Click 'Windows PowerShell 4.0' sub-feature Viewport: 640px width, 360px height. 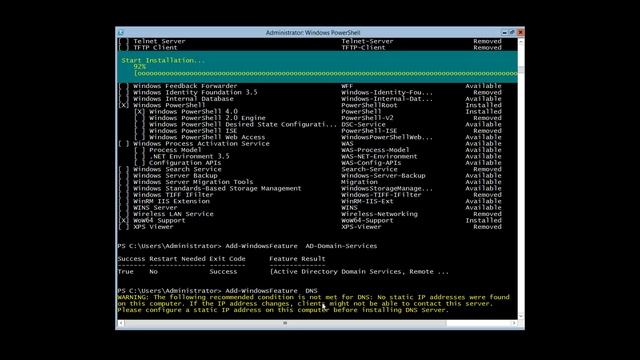click(193, 111)
